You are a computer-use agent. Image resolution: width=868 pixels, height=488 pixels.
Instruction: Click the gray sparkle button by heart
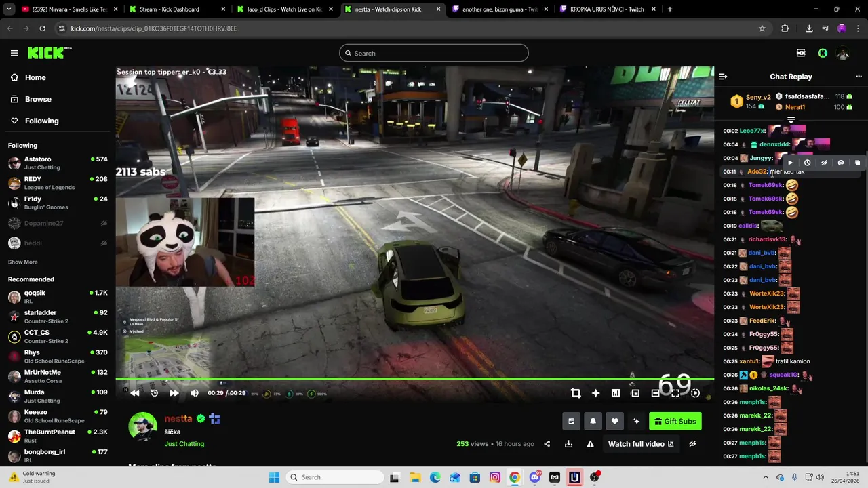point(636,421)
